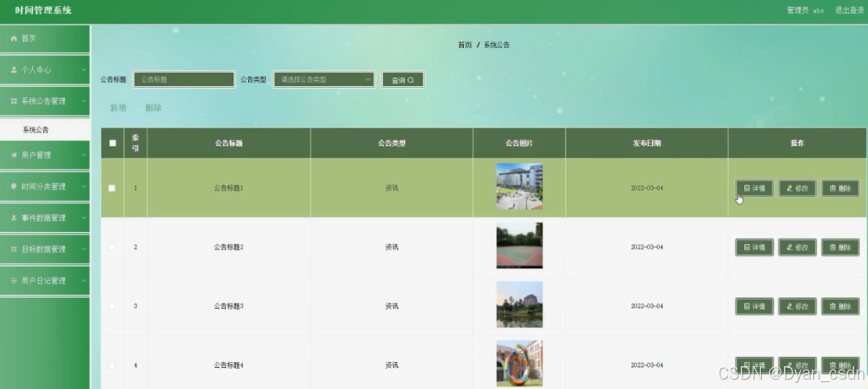The width and height of the screenshot is (868, 389).
Task: Collapse the 系统公告管理 menu chevron
Action: [84, 101]
